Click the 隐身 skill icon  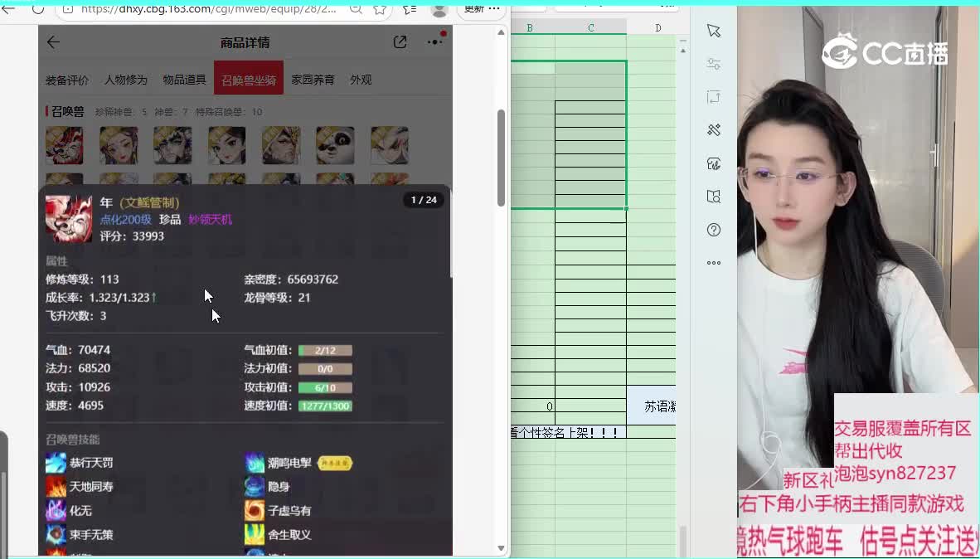[255, 487]
